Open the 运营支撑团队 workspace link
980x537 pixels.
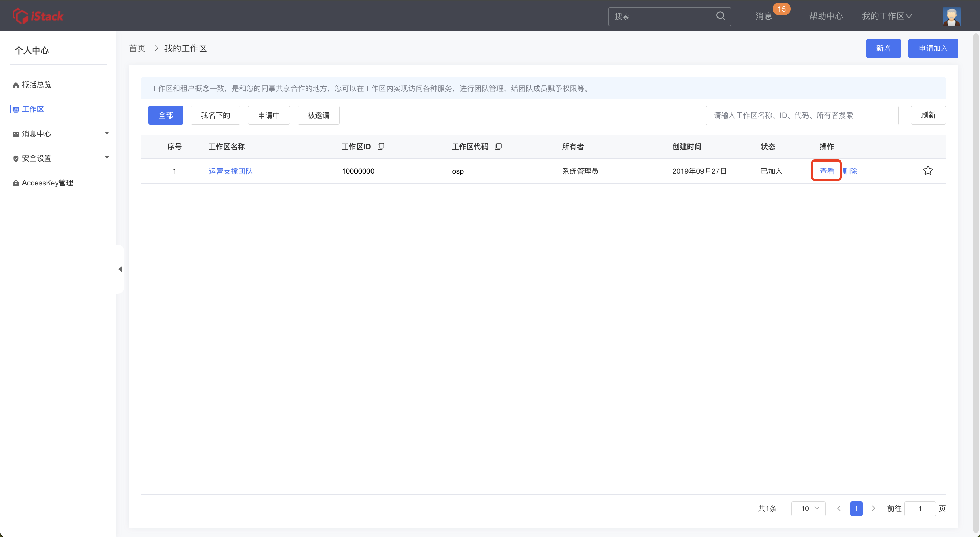tap(231, 171)
